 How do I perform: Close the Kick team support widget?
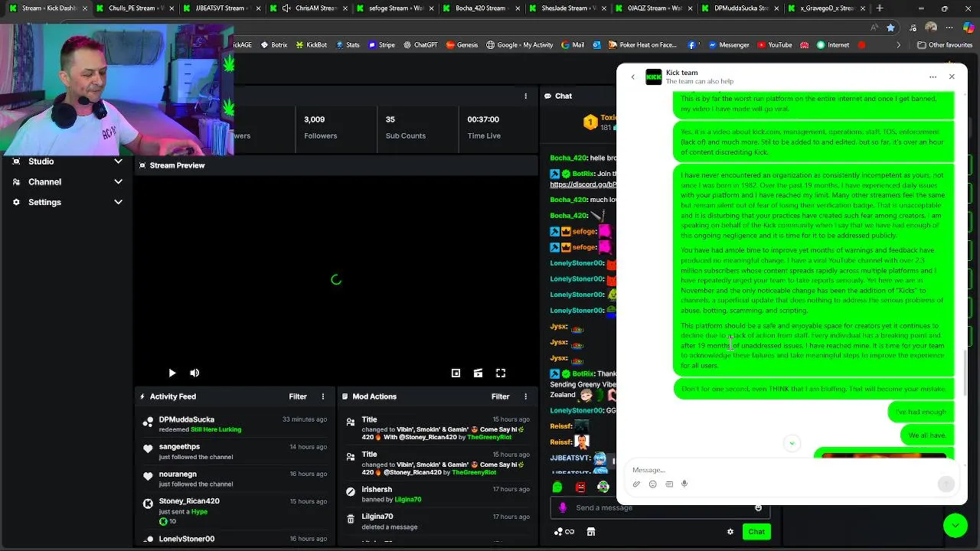pyautogui.click(x=952, y=77)
